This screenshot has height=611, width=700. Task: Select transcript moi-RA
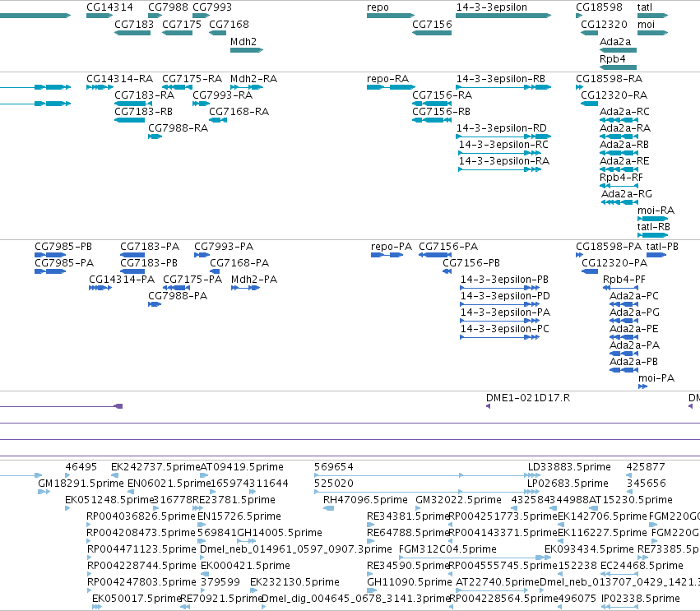tap(656, 211)
